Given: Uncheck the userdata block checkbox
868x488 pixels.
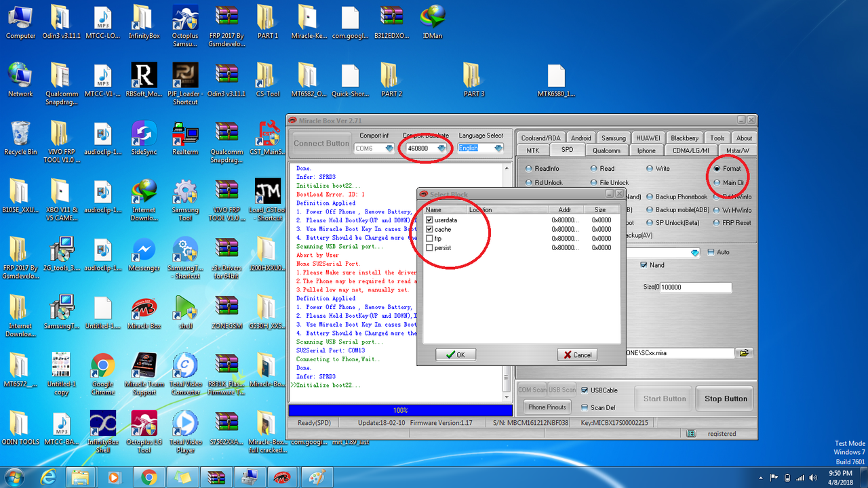Looking at the screenshot, I should (430, 220).
